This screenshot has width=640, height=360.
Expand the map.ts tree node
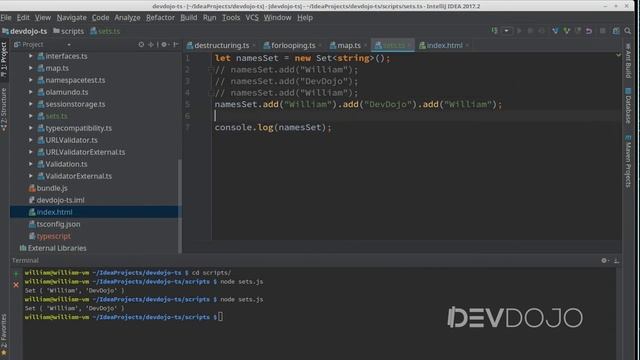coord(31,68)
